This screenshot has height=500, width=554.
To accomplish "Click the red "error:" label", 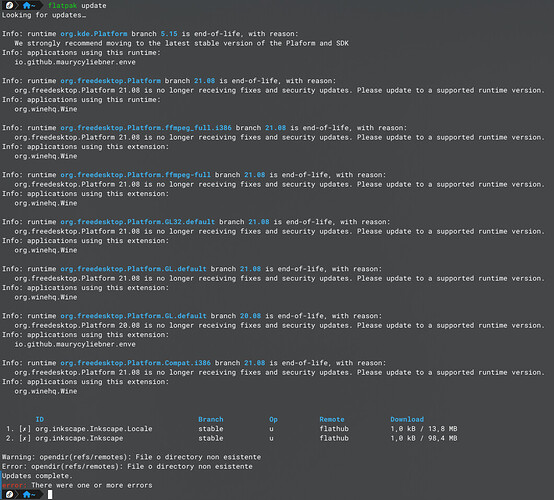I will pos(14,486).
